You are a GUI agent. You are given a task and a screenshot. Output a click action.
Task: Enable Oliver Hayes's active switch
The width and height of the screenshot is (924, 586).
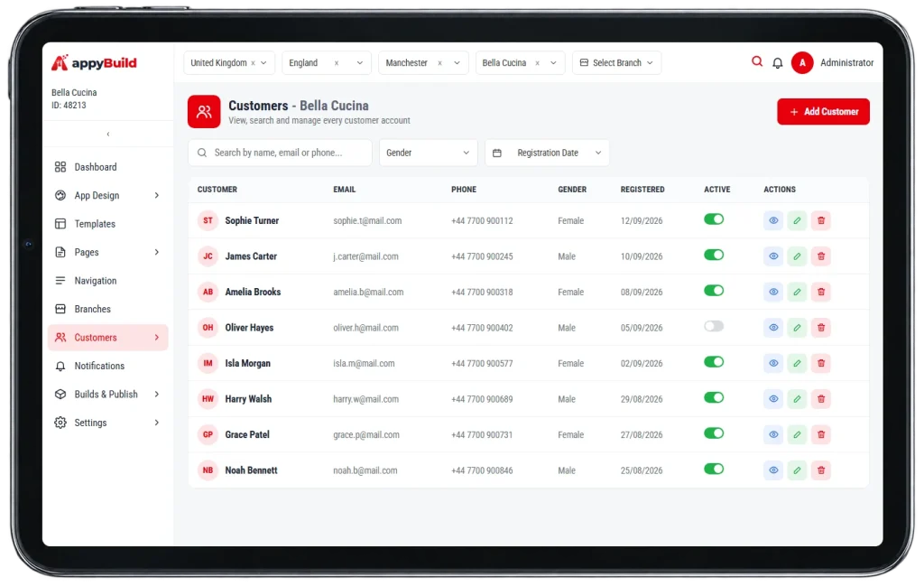tap(714, 327)
